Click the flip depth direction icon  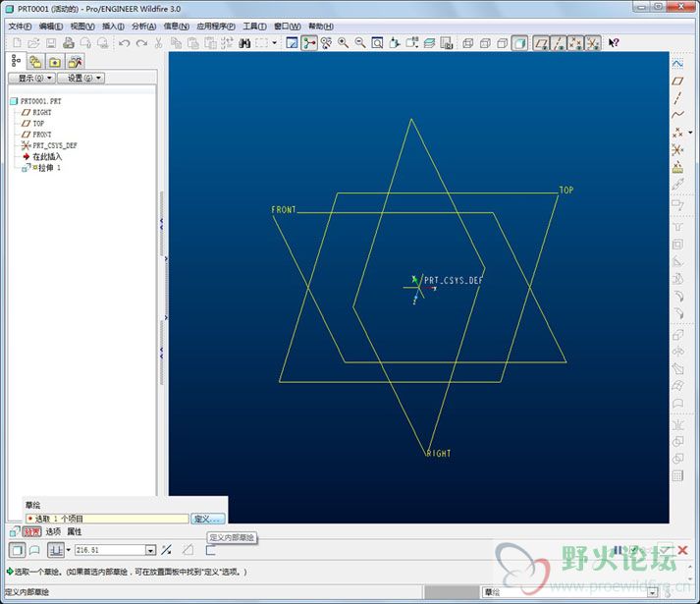(x=167, y=550)
